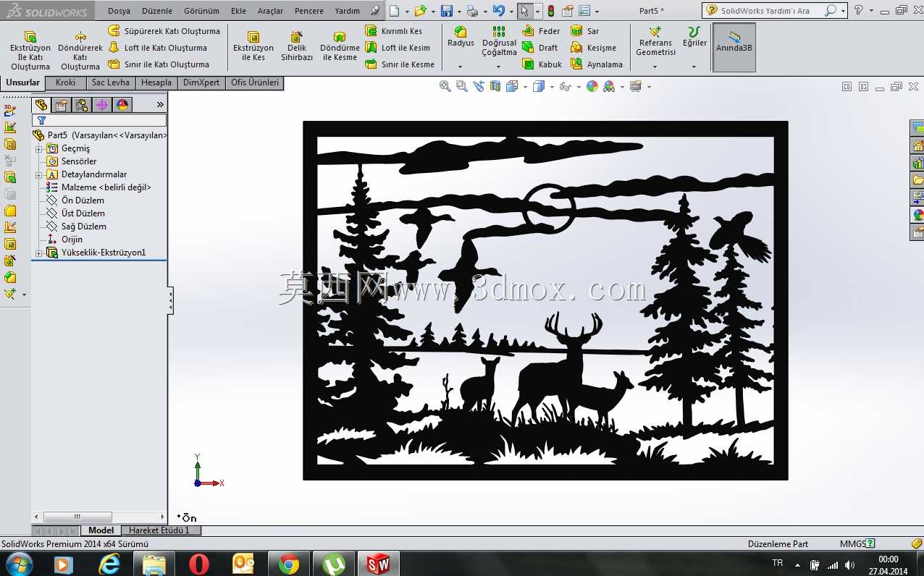Open the Araçlar menu
924x576 pixels.
pyautogui.click(x=270, y=11)
